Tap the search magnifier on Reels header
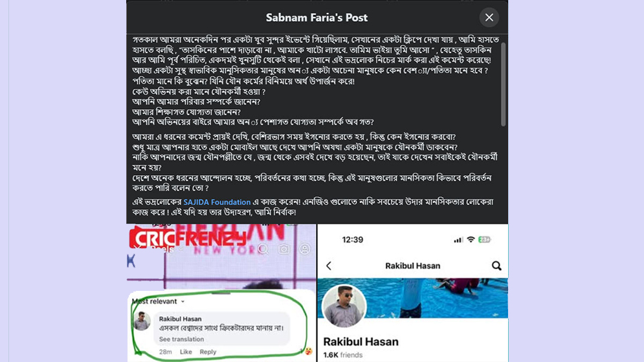Viewport: 644px width, 362px height. (x=263, y=249)
